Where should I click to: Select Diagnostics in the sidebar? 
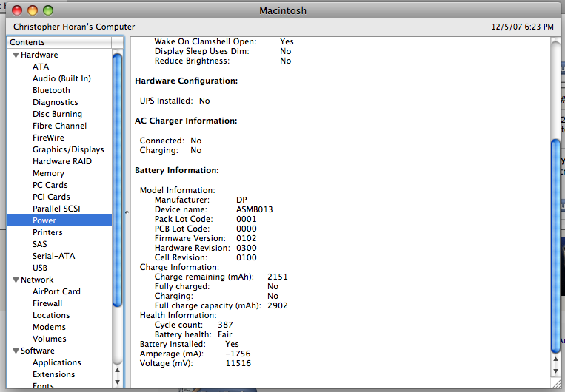click(x=55, y=102)
